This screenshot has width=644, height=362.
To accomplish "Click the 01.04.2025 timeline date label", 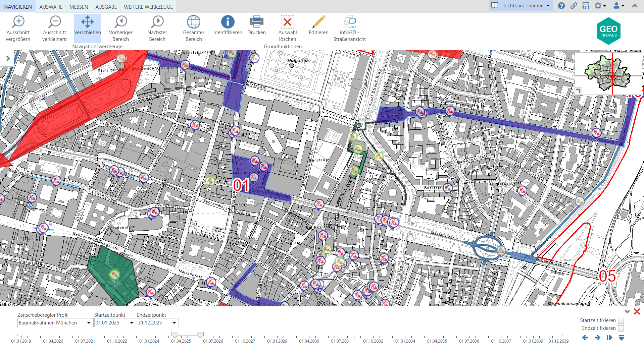I will coord(181,341).
